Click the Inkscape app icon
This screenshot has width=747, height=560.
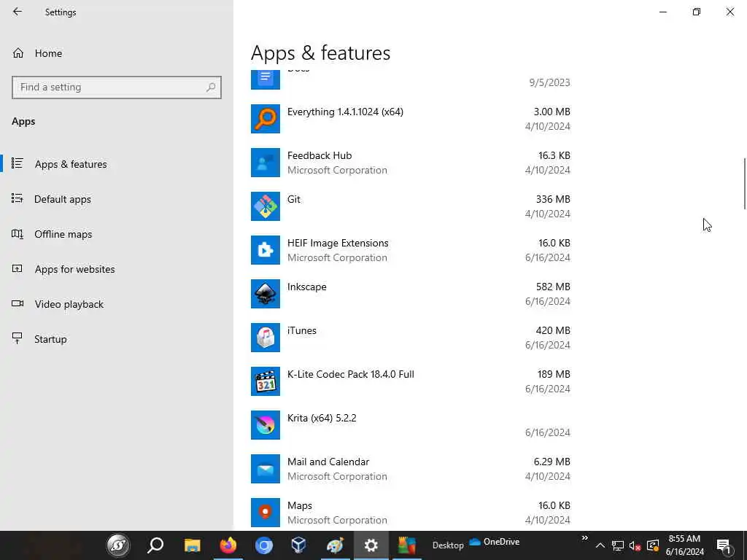click(x=266, y=294)
